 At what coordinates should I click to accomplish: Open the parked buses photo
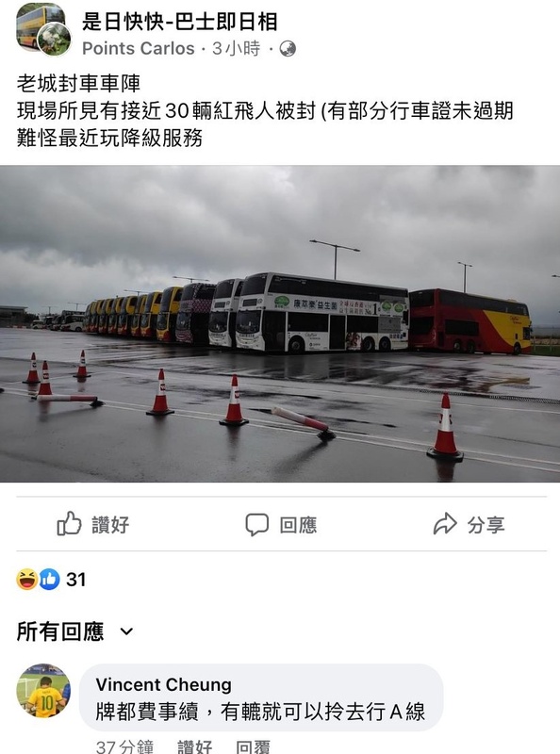(x=280, y=323)
